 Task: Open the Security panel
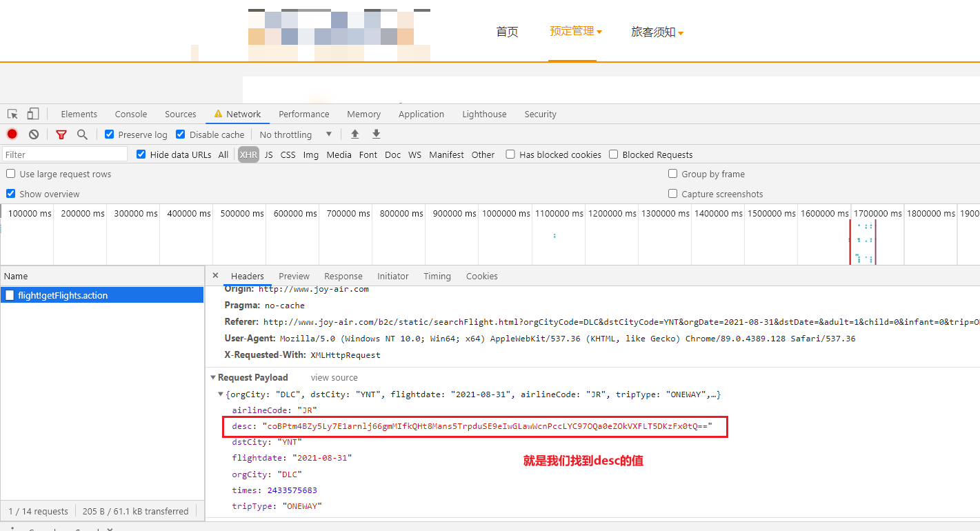pos(541,114)
